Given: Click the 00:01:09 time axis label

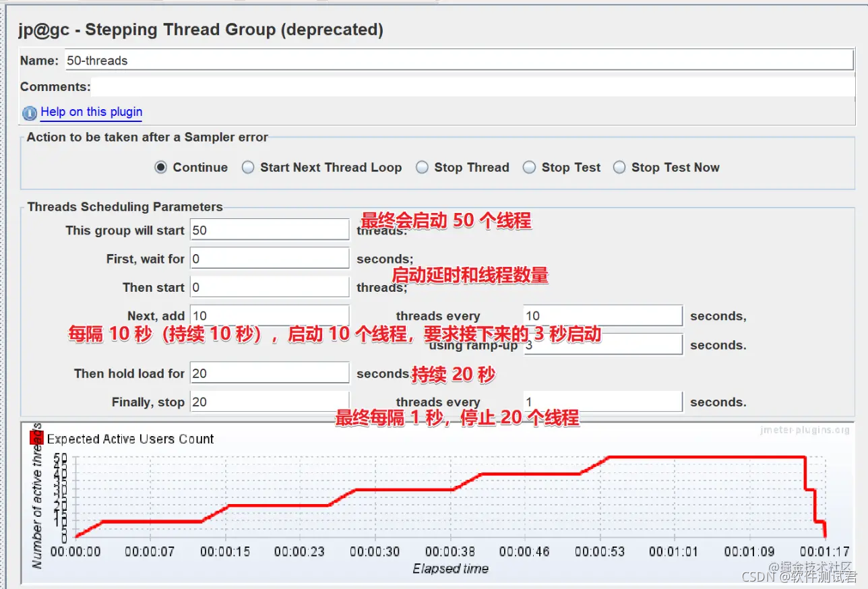Looking at the screenshot, I should (749, 551).
